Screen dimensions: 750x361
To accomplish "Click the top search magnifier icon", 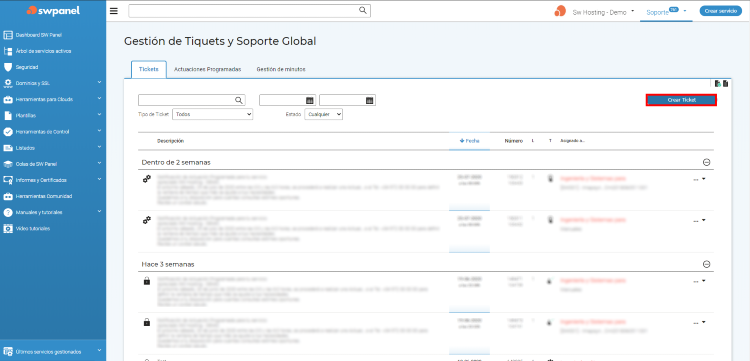I will click(x=363, y=10).
